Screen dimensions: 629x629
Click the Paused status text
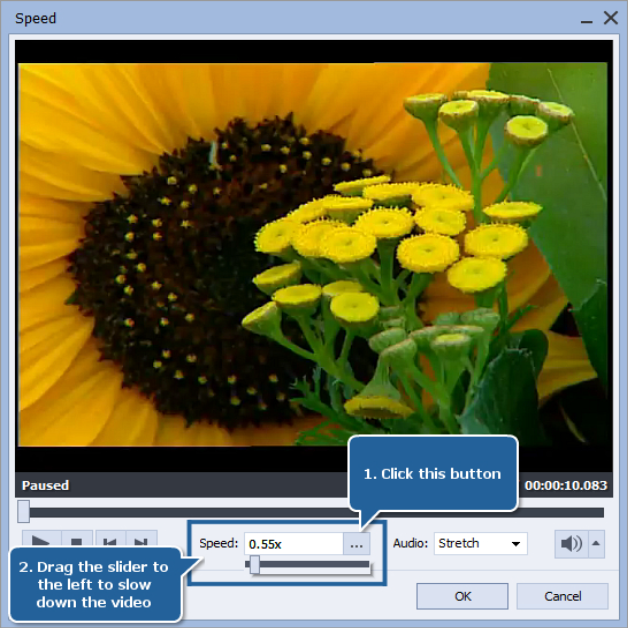[x=45, y=485]
